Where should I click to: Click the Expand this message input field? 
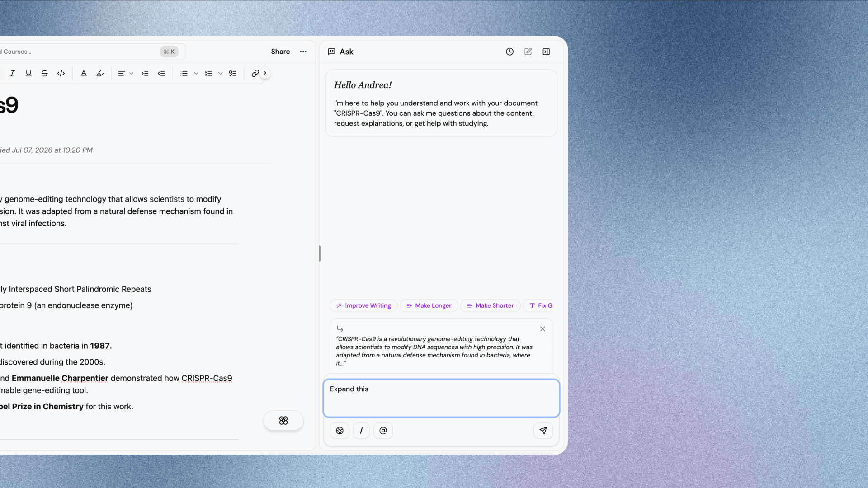click(441, 398)
